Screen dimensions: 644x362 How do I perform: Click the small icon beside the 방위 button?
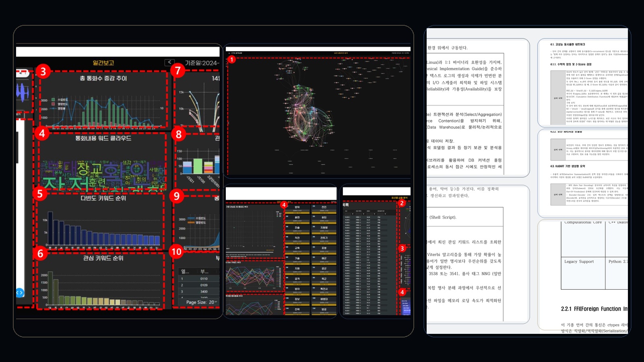pos(287,206)
